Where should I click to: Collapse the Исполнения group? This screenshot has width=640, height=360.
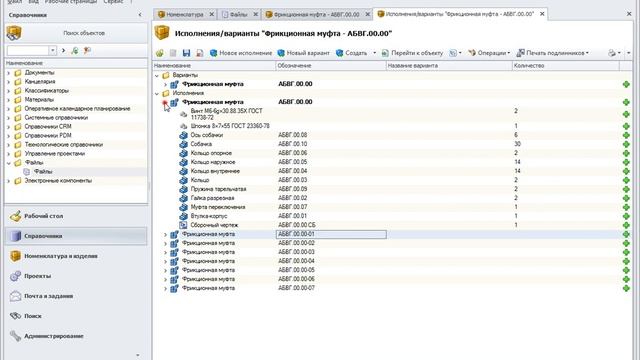(157, 93)
